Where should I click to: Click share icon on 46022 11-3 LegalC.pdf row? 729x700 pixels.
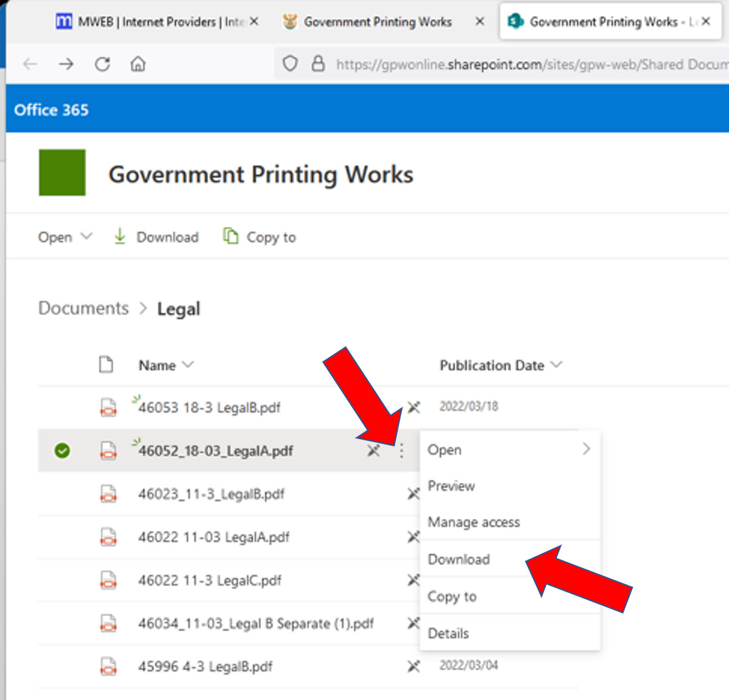[413, 580]
